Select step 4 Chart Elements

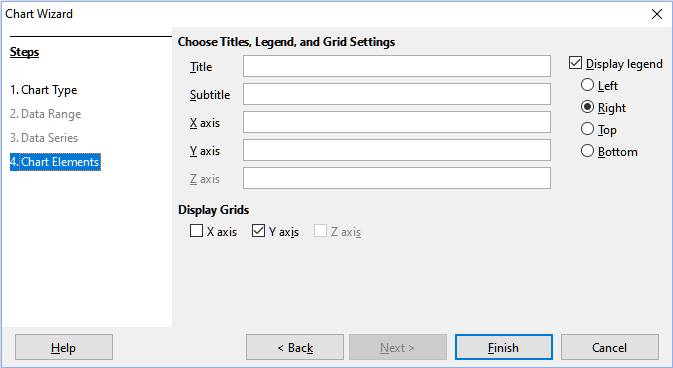(x=55, y=162)
